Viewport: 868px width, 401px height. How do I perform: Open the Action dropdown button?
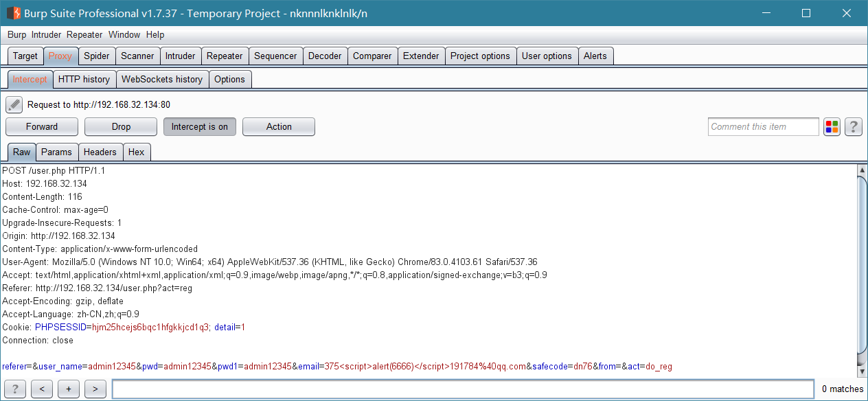point(279,126)
